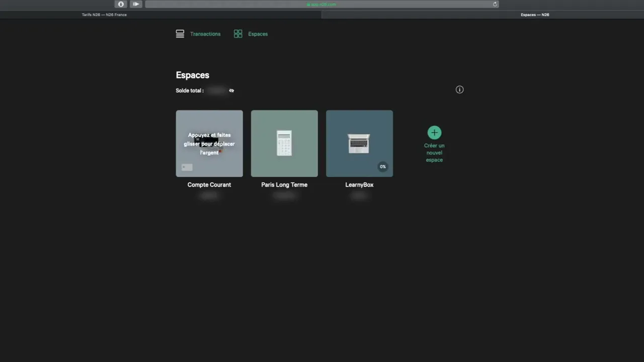The image size is (644, 362).
Task: Click the LearnyBox space name
Action: tap(359, 185)
